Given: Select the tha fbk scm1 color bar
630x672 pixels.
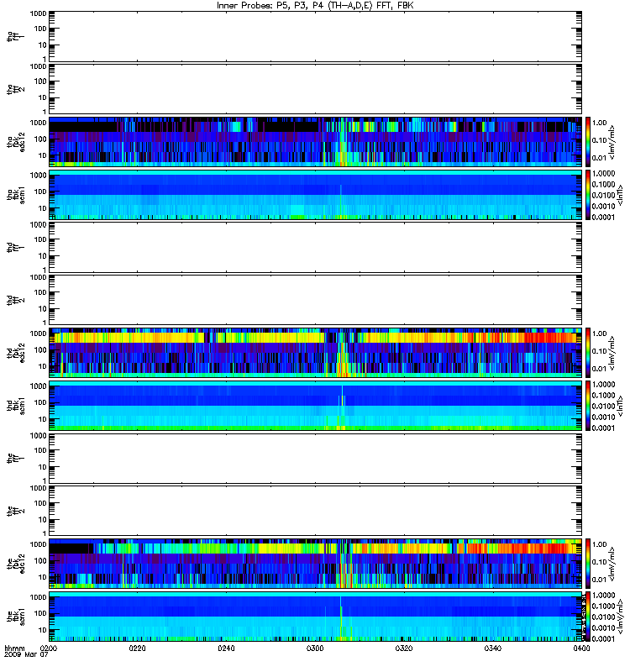Looking at the screenshot, I should [588, 195].
